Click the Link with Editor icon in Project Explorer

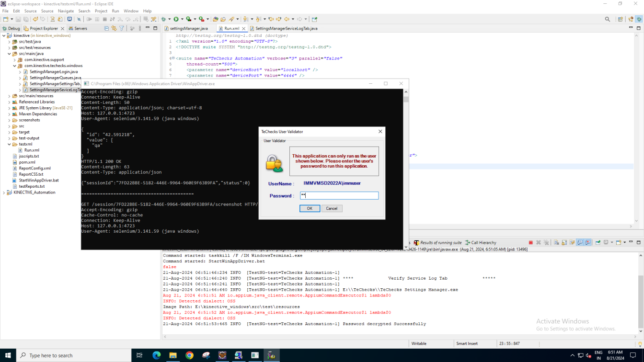114,29
